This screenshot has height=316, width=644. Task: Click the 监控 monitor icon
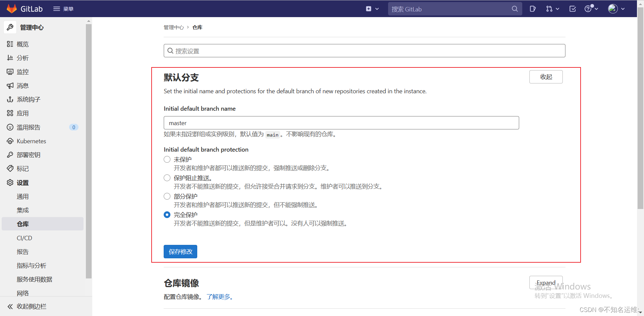point(10,72)
